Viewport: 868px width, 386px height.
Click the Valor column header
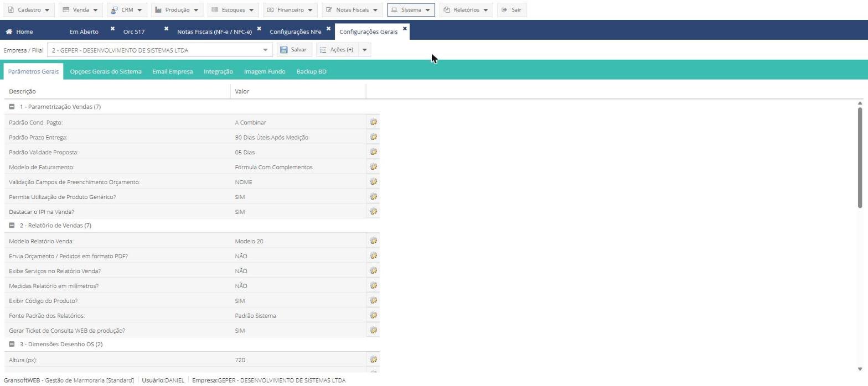click(x=298, y=91)
